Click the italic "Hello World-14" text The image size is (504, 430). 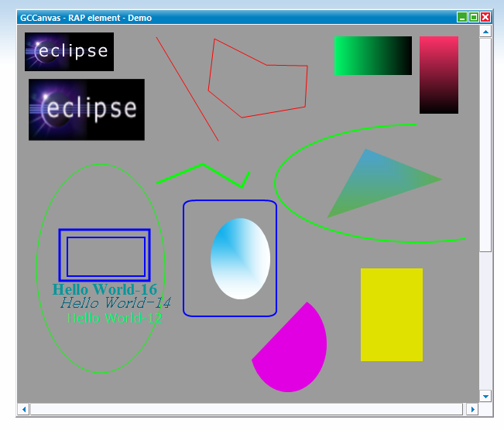115,303
